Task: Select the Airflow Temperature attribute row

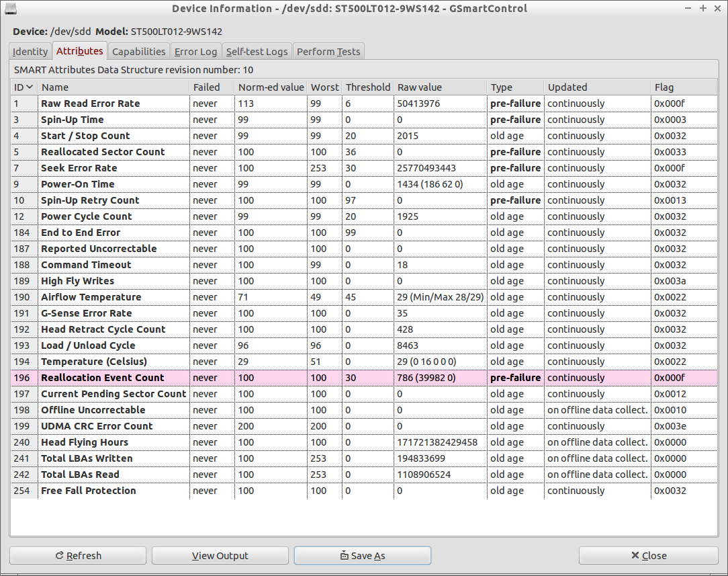Action: (363, 297)
